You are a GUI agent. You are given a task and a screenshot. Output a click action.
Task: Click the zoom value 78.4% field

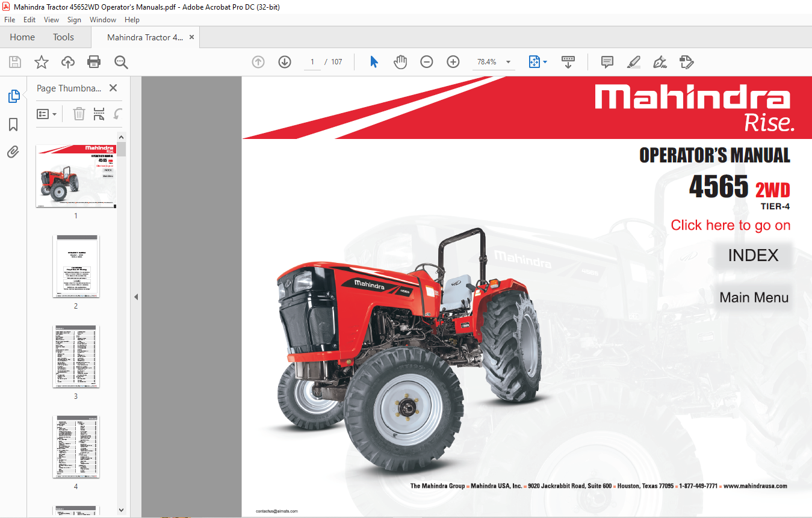486,62
